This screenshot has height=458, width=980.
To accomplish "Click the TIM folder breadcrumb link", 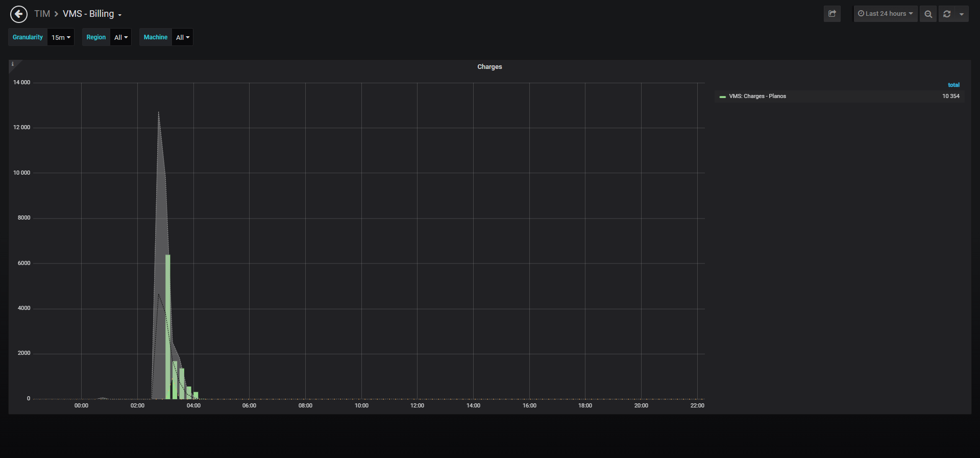I will click(x=42, y=14).
